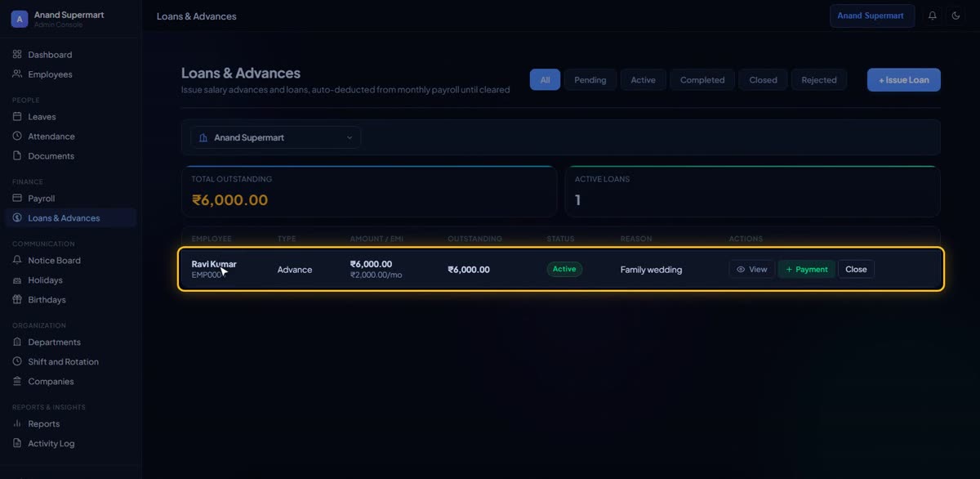The height and width of the screenshot is (479, 980).
Task: Click the ₹2,000.00/mo EMI text
Action: (x=376, y=275)
